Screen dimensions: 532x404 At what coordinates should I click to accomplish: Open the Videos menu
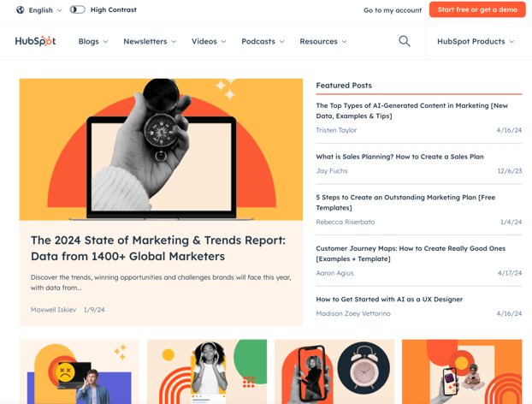(x=209, y=41)
